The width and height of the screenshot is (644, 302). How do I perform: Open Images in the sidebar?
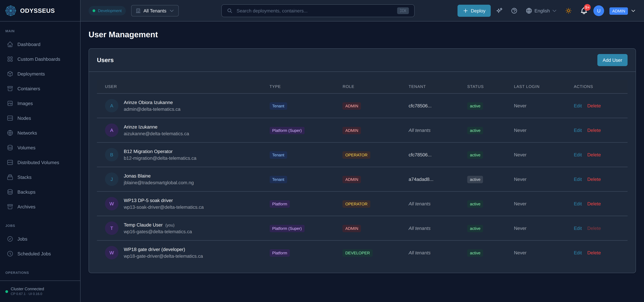pos(40,103)
